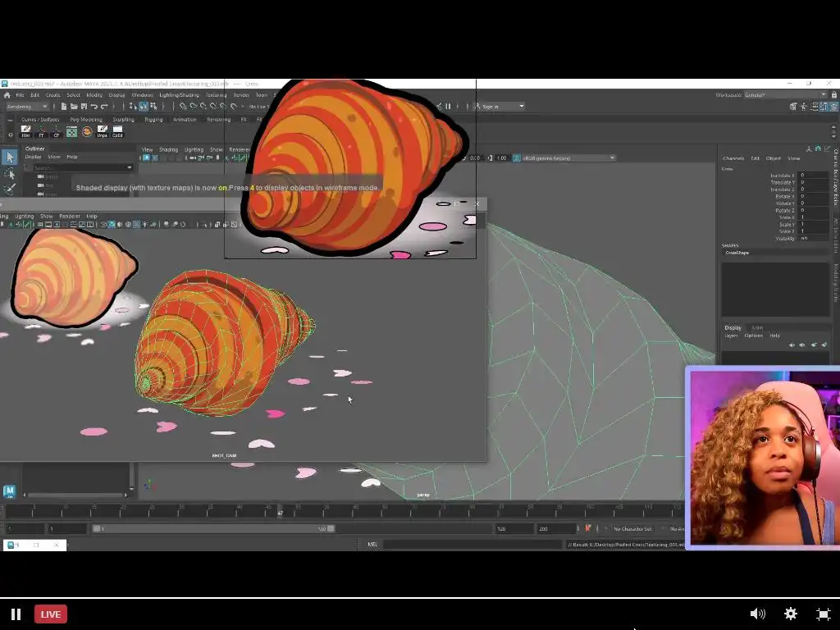Select CrossShape under SHAPES

click(x=737, y=253)
